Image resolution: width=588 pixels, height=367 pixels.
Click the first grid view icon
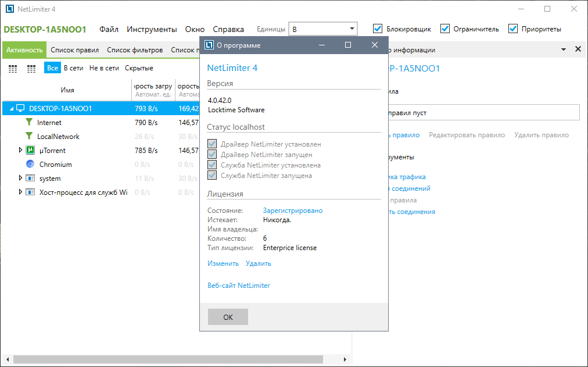[13, 69]
